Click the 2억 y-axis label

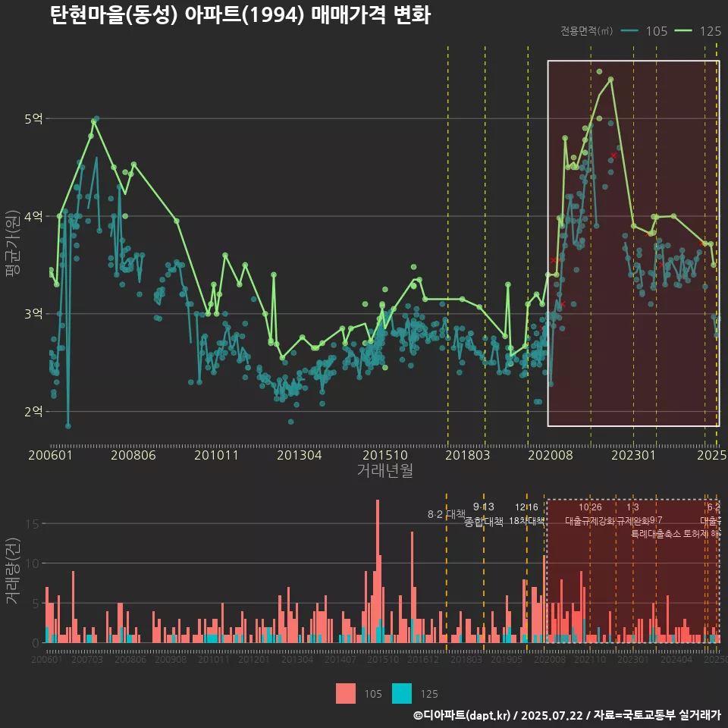33,411
